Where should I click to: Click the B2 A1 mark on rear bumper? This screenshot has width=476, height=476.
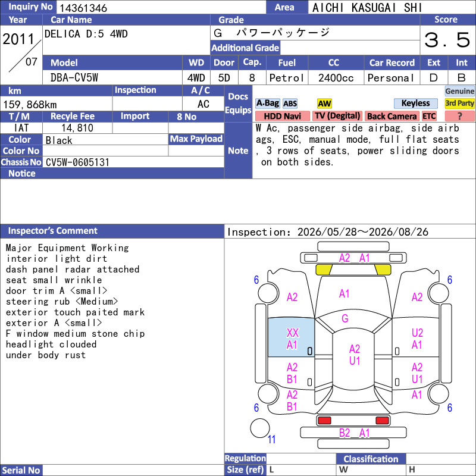pyautogui.click(x=354, y=433)
